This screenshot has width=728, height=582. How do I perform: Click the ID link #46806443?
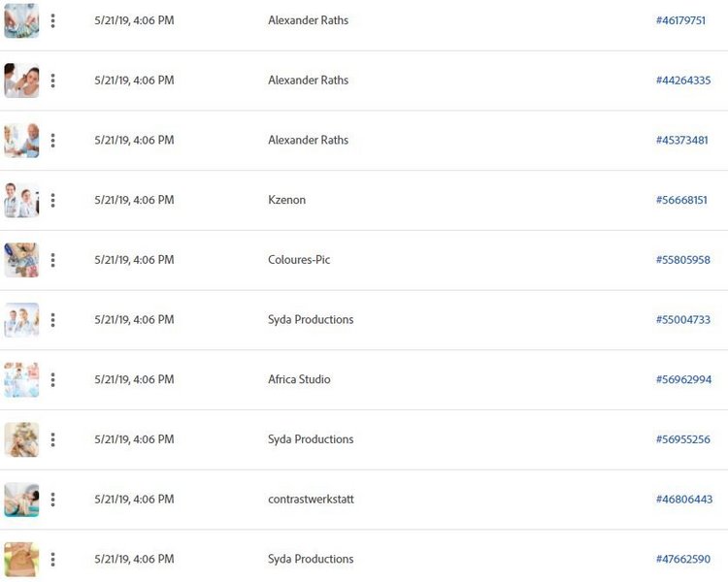(x=684, y=500)
